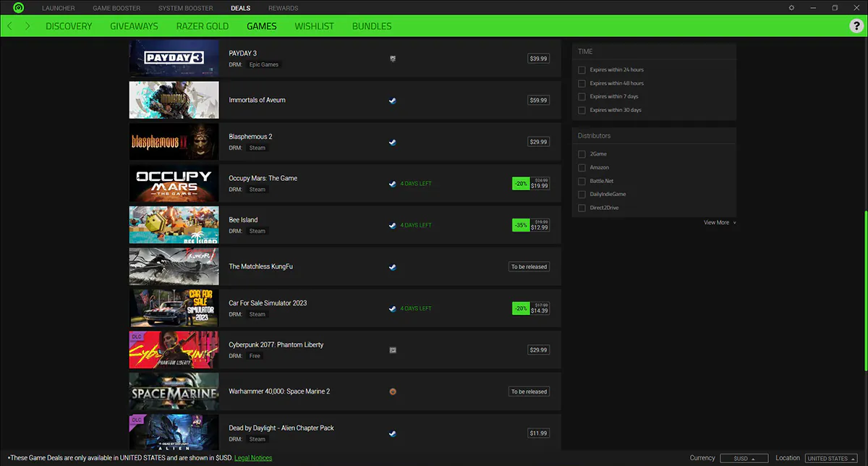
Task: Switch to the LAUNCHER tab
Action: click(59, 8)
